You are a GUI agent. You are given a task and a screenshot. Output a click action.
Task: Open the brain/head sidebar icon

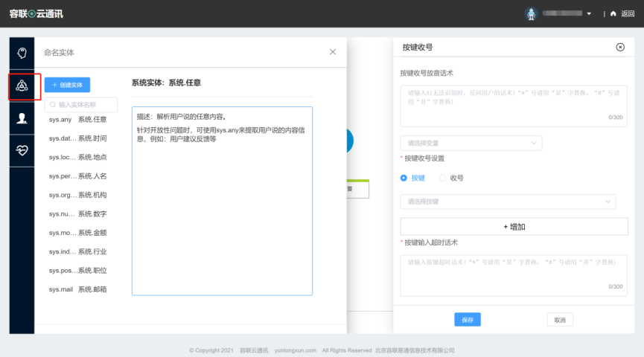(x=22, y=53)
